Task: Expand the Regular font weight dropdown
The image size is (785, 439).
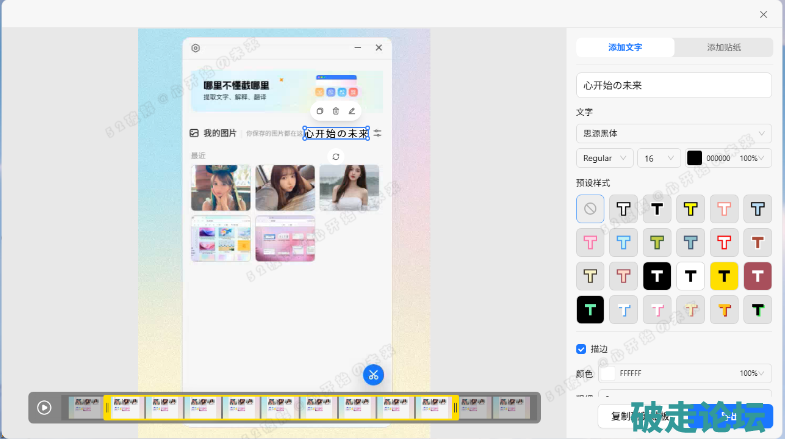Action: click(604, 158)
